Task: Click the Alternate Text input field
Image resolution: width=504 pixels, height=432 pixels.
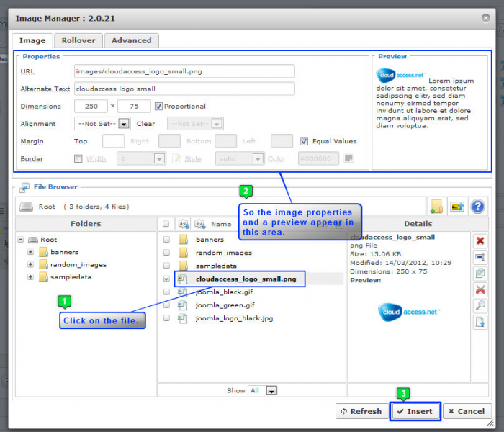Action: coord(184,89)
